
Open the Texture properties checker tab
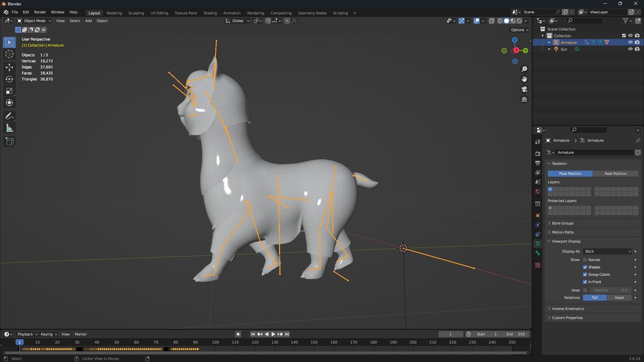click(x=538, y=265)
